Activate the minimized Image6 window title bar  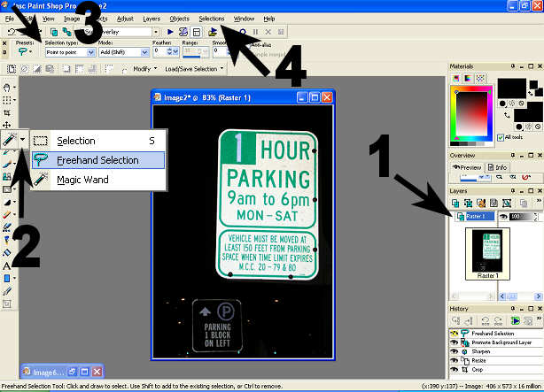(x=62, y=372)
